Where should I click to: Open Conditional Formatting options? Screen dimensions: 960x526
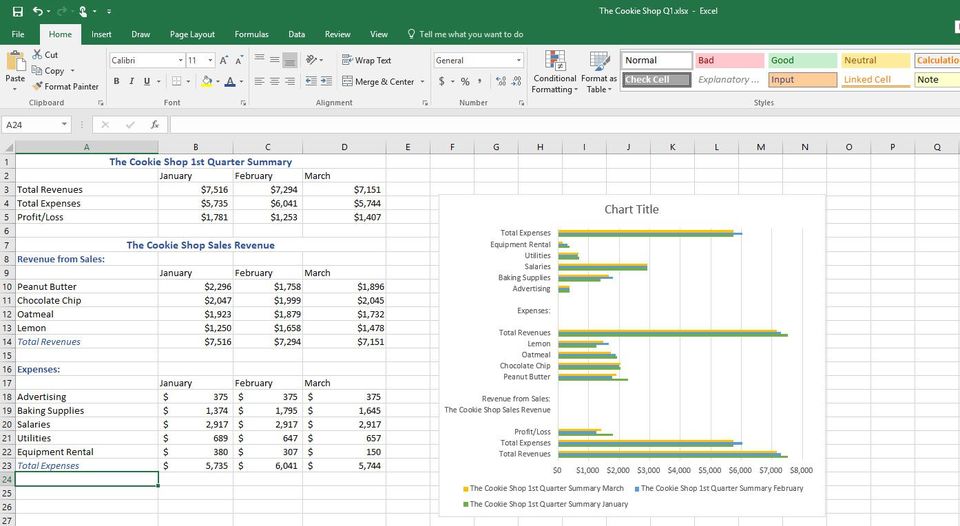coord(555,72)
